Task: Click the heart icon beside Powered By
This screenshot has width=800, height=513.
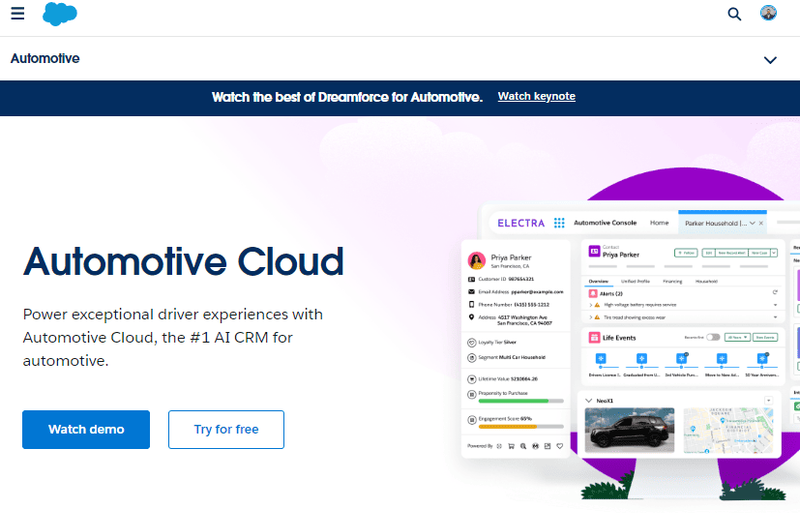Action: coord(560,446)
